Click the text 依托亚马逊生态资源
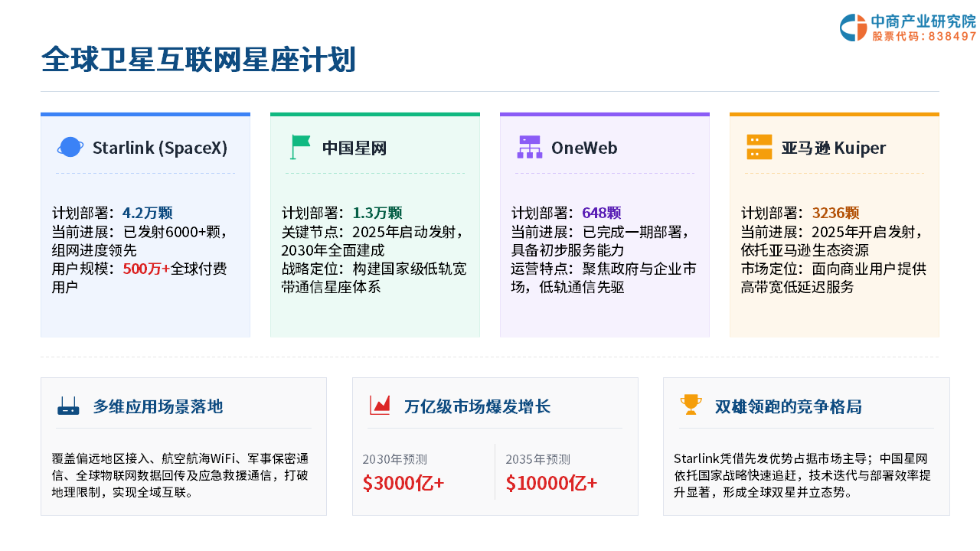 pos(805,250)
